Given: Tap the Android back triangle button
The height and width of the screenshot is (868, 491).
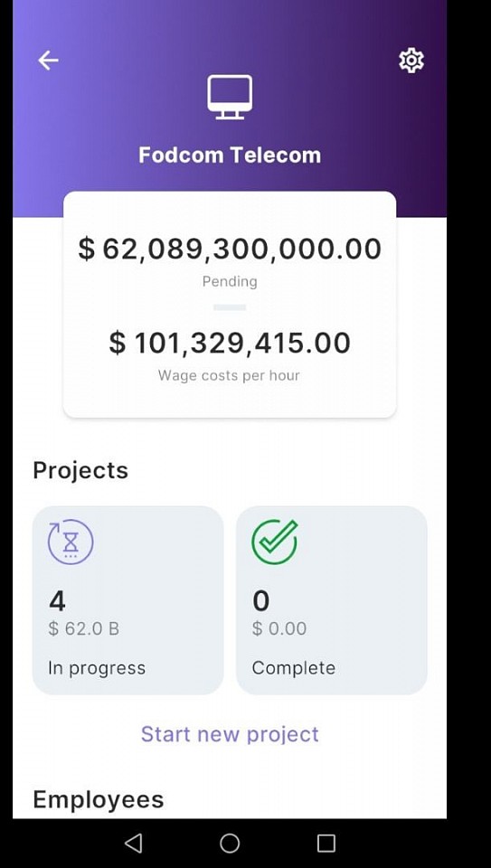Looking at the screenshot, I should pos(134,843).
